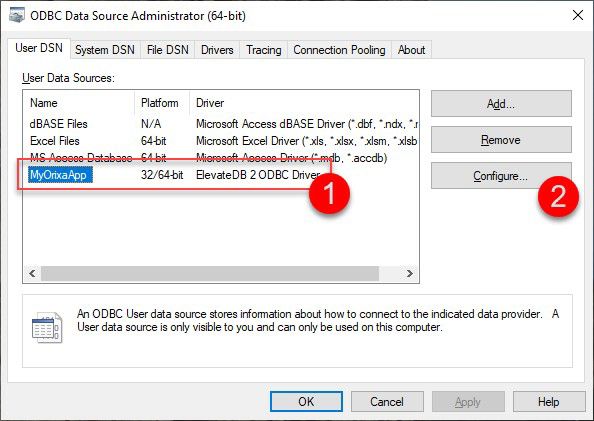Show the About tab
Viewport: 594px width, 421px height.
click(411, 50)
